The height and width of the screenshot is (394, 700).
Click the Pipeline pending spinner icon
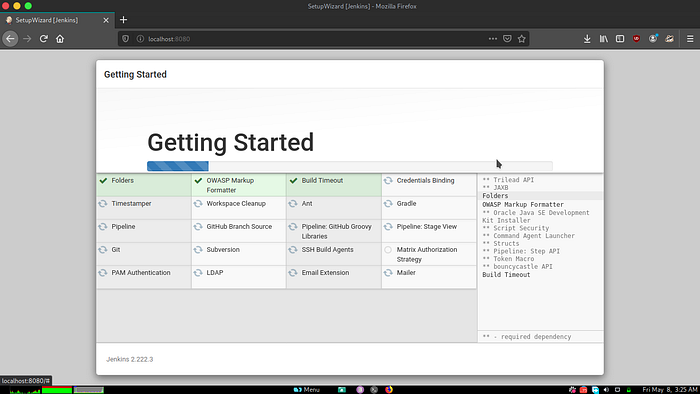coord(103,227)
